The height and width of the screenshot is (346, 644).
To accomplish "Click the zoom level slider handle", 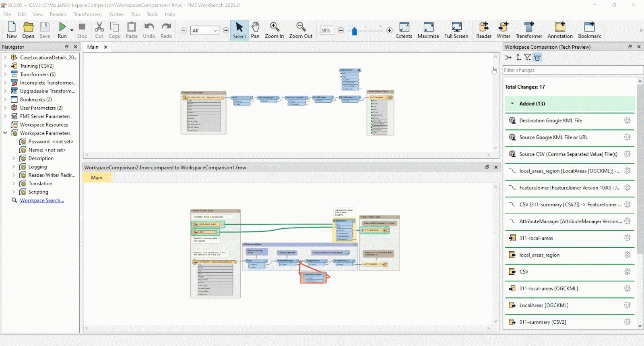I will coord(354,31).
